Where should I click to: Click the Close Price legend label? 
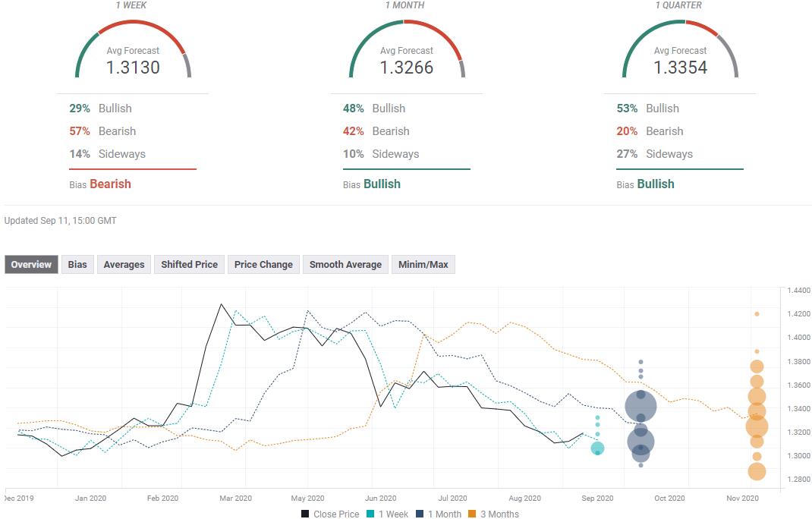click(x=336, y=514)
